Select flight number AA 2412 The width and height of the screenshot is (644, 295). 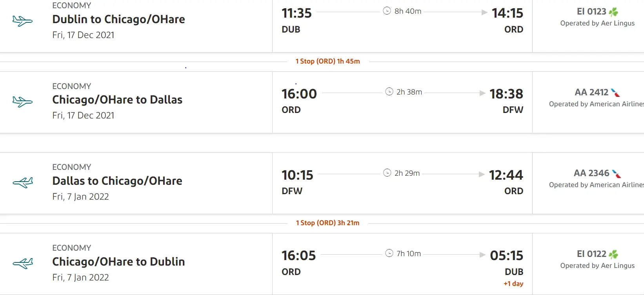(x=591, y=93)
